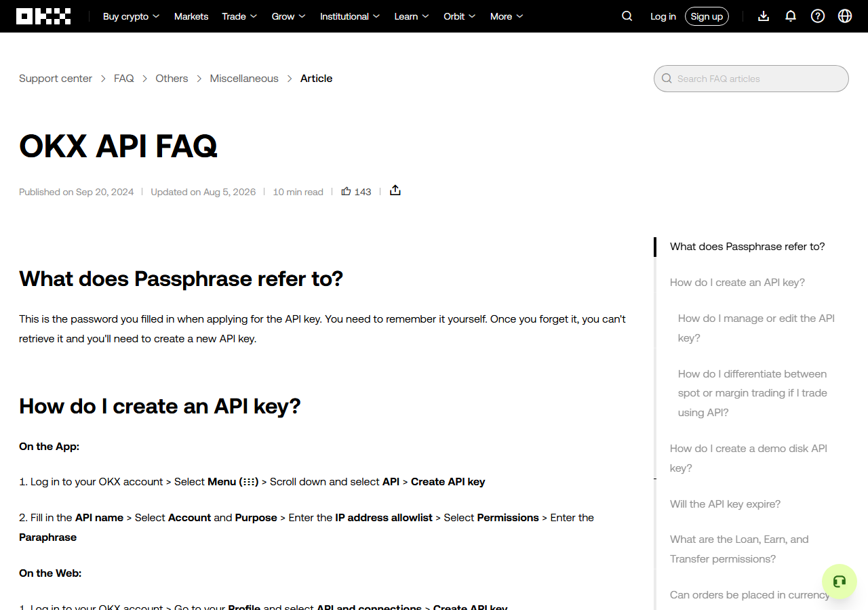Viewport: 868px width, 610px height.
Task: Go to 'How do I create a demo disk API key?'
Action: [749, 458]
